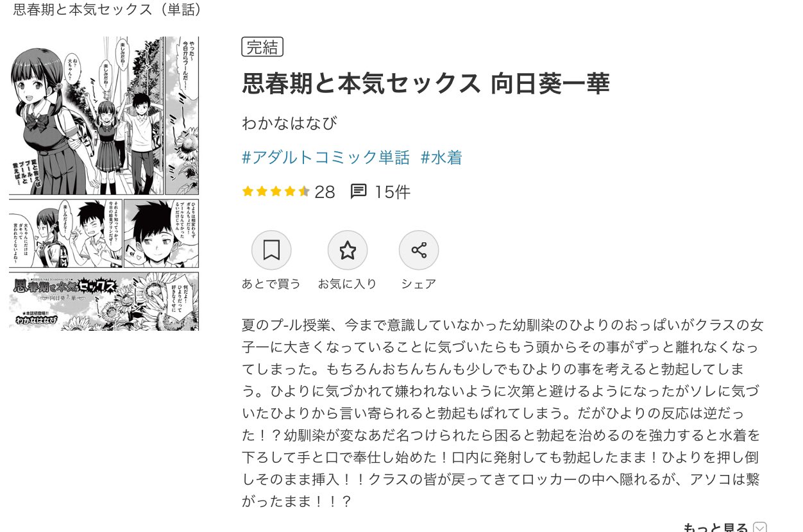Screen dimensions: 803x532
Task: Select the #アダルトコミック単話 tag
Action: coord(326,158)
